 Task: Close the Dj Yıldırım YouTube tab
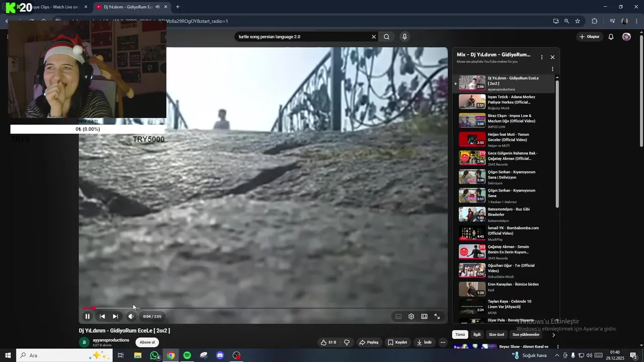(167, 7)
